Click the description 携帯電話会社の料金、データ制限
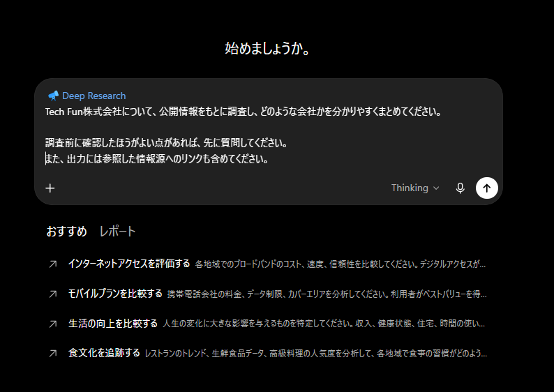The height and width of the screenshot is (392, 554). pyautogui.click(x=327, y=294)
